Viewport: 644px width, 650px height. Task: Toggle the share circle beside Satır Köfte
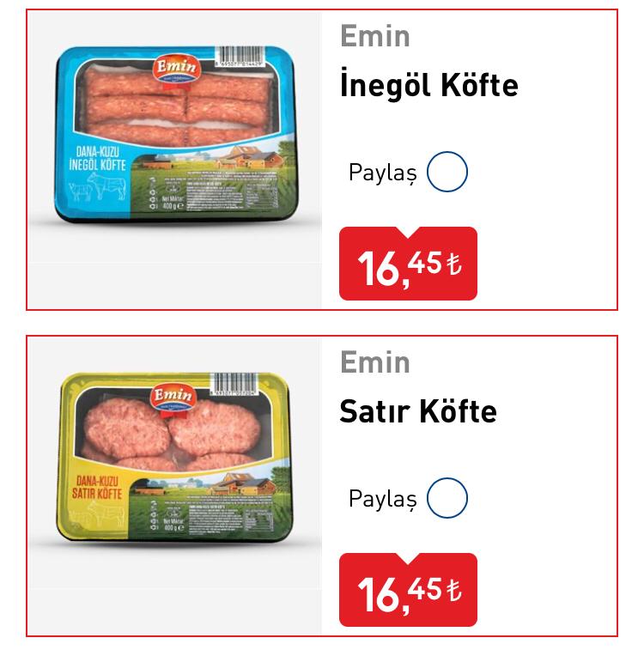click(x=447, y=498)
